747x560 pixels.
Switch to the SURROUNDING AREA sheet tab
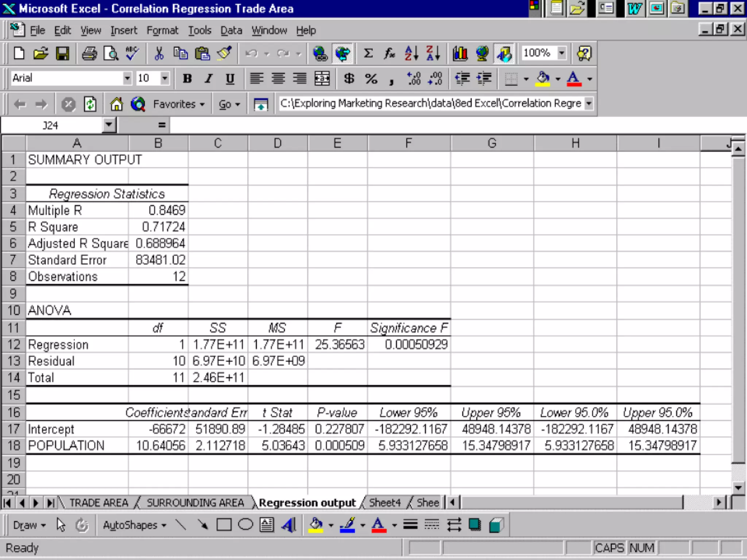pyautogui.click(x=195, y=503)
